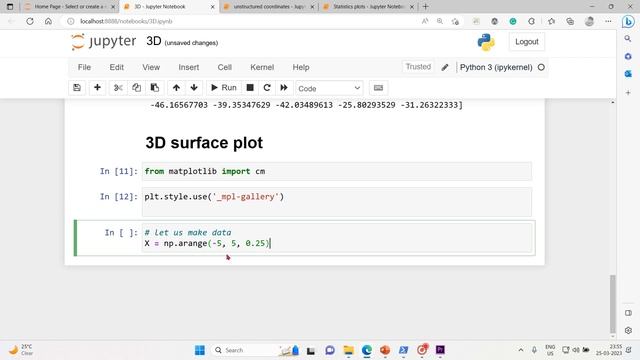Open the Bing chat sidebar icon
640x360 pixels.
pyautogui.click(x=628, y=22)
